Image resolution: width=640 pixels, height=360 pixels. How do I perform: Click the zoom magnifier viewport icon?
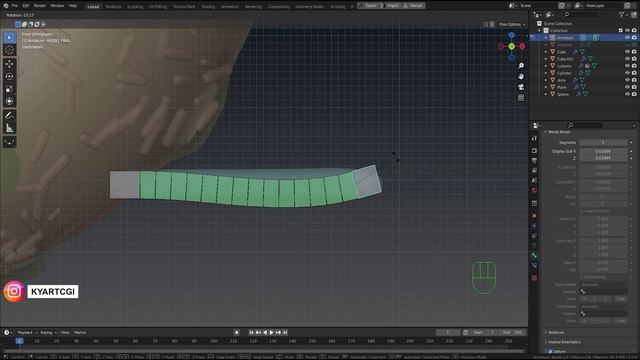point(521,66)
